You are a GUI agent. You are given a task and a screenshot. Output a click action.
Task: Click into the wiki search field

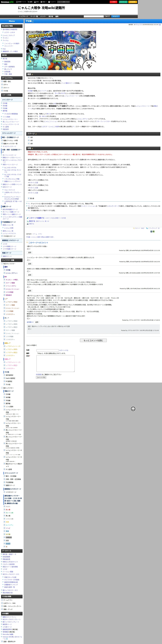tap(94, 17)
